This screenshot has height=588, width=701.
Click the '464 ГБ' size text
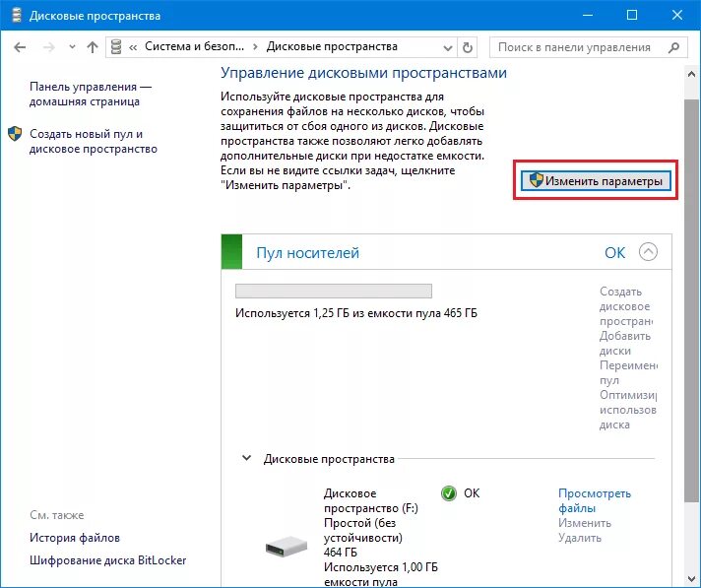341,553
